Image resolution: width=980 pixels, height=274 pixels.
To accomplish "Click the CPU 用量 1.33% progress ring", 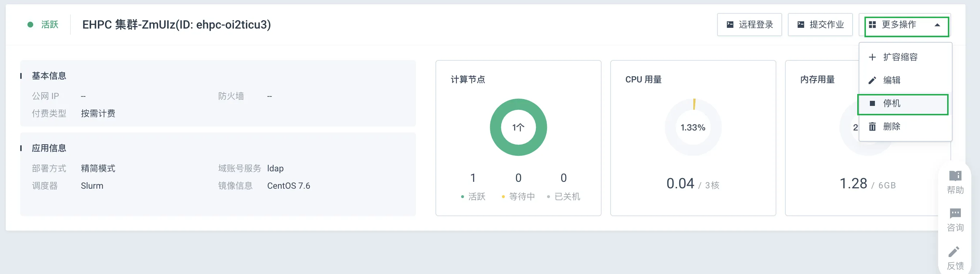I will [693, 127].
